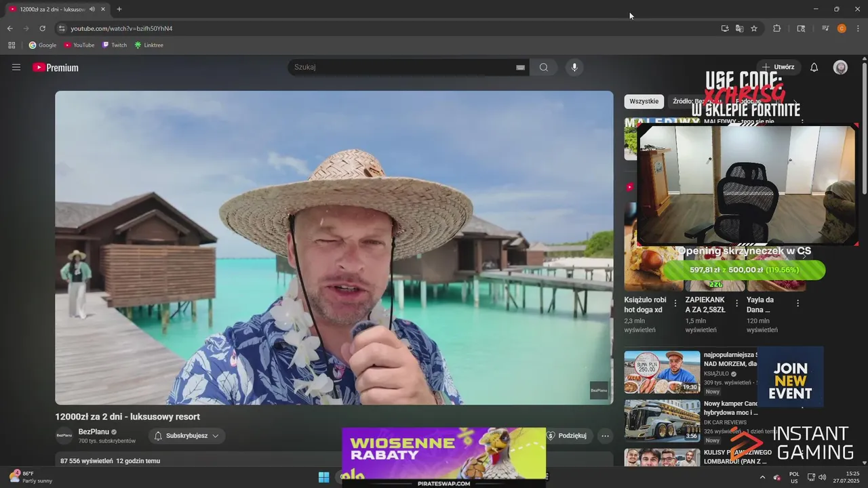The image size is (868, 488).
Task: Open the tab search icon in the toolbar
Action: 801,28
